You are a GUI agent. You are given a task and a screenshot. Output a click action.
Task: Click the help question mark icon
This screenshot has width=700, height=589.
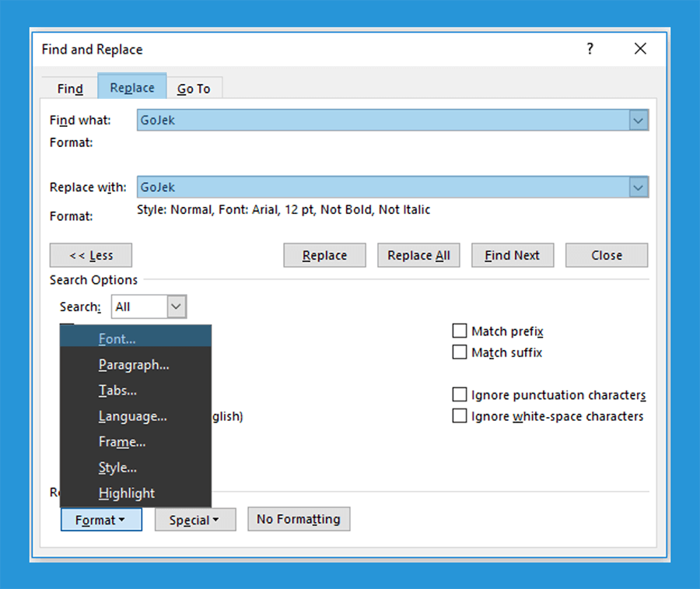(590, 48)
